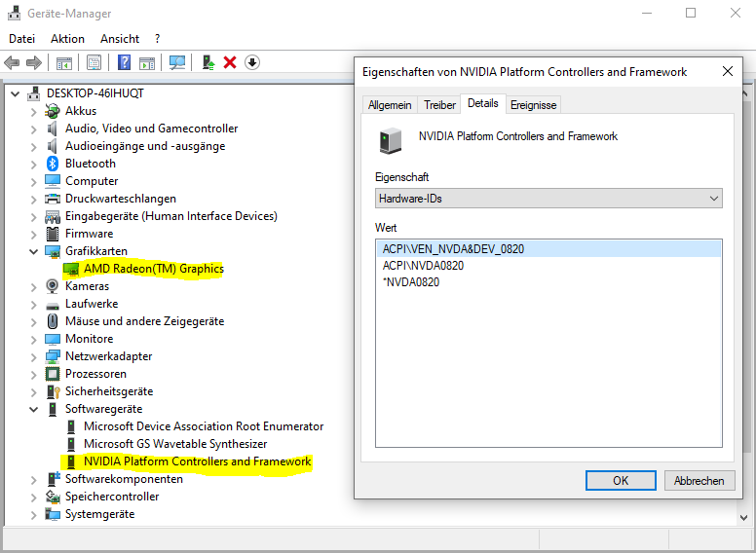Expand the Computer category
Viewport: 756px width, 553px height.
[33, 182]
